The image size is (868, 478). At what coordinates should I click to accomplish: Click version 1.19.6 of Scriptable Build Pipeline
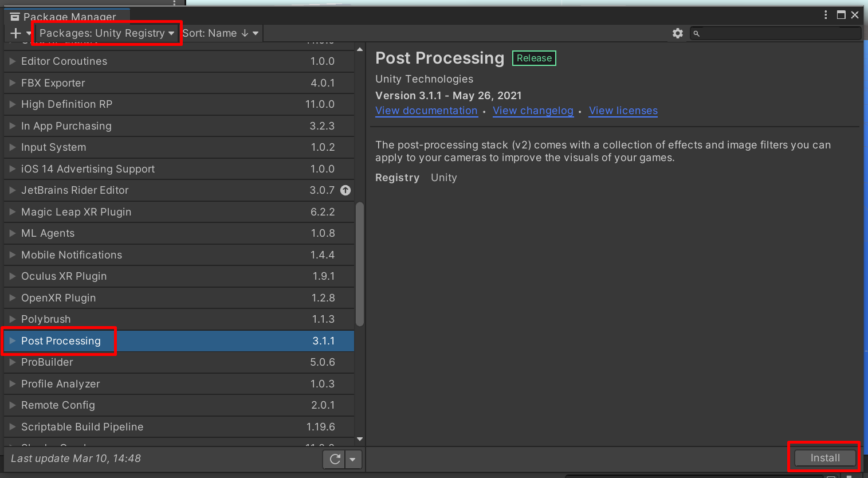[321, 426]
